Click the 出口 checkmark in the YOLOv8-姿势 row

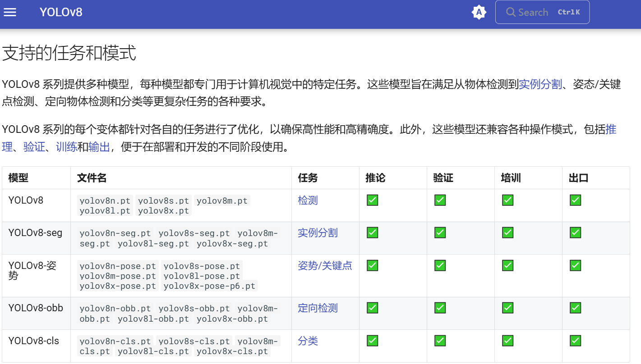pyautogui.click(x=575, y=265)
